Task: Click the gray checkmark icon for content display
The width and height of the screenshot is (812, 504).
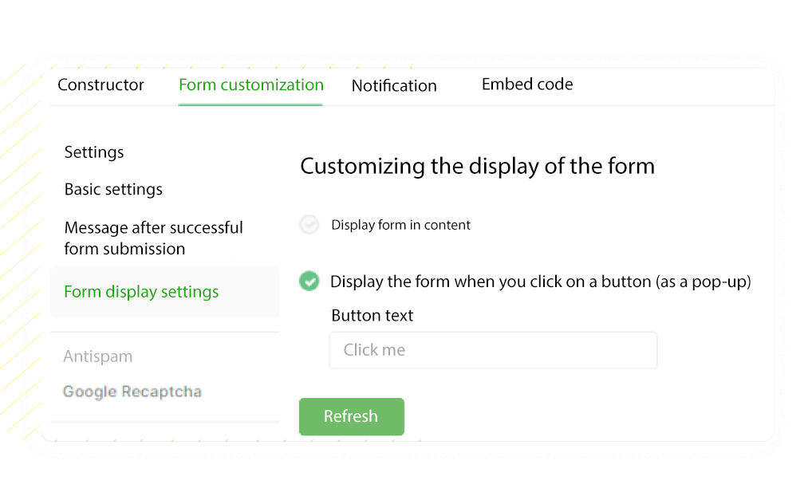Action: (309, 225)
